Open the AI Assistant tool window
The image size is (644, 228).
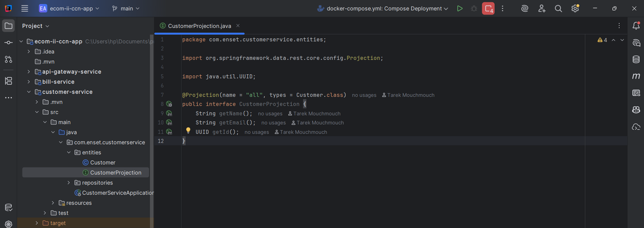click(x=636, y=42)
